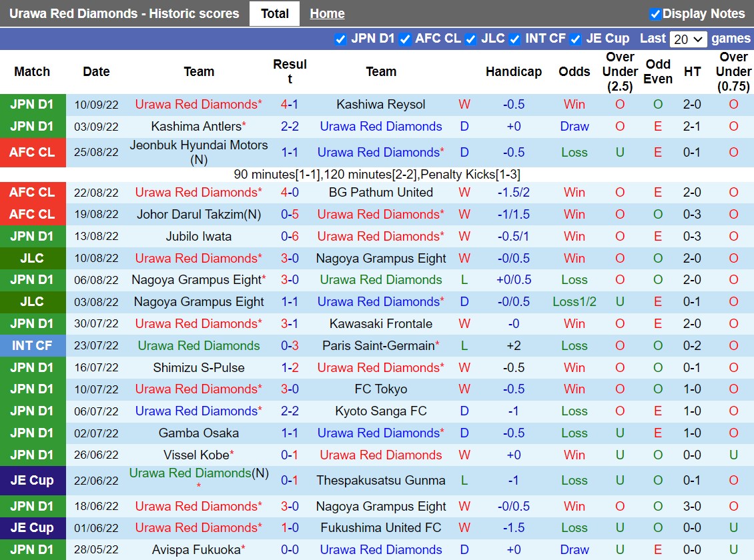Click the JLC badge dated 10/08/22
The height and width of the screenshot is (560, 754).
click(32, 258)
